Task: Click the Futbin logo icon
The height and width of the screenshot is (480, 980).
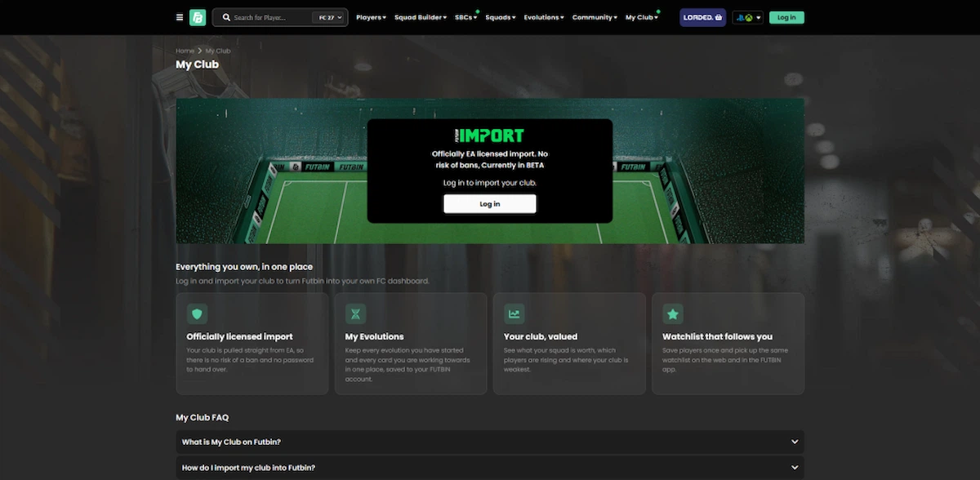Action: coord(198,17)
